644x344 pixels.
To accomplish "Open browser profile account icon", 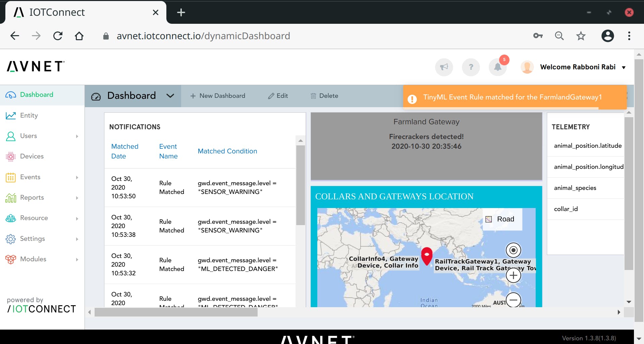I will 607,36.
